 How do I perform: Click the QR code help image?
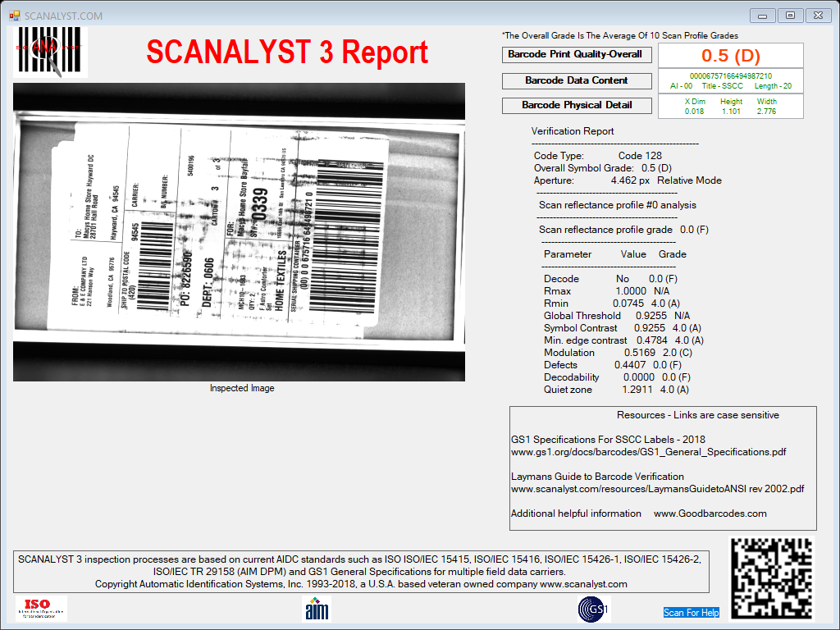click(772, 578)
